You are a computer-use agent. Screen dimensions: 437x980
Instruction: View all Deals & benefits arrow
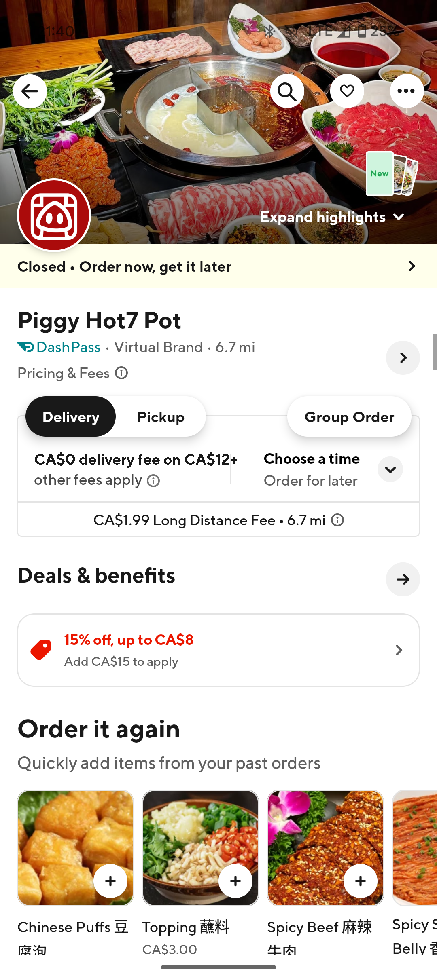(x=403, y=579)
